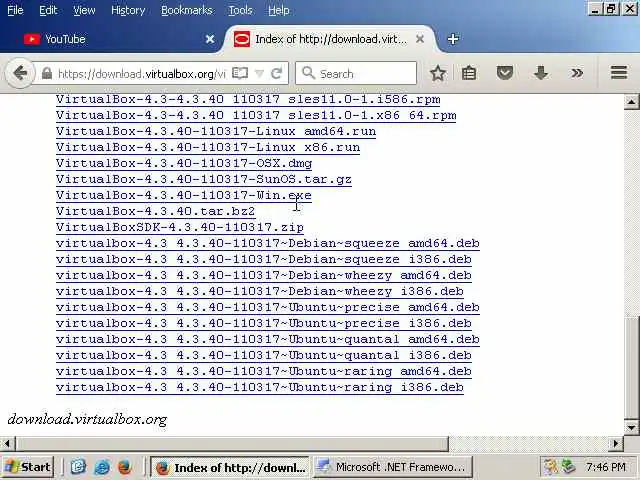Click the padlock site security icon

click(x=47, y=73)
